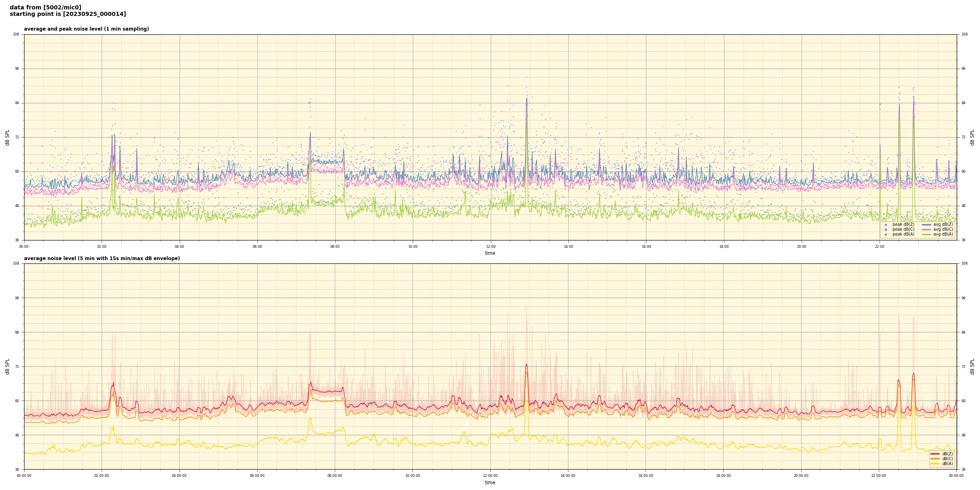The image size is (980, 490).
Task: Click the 'average noise level (5 min' chart title
Action: pyautogui.click(x=102, y=258)
